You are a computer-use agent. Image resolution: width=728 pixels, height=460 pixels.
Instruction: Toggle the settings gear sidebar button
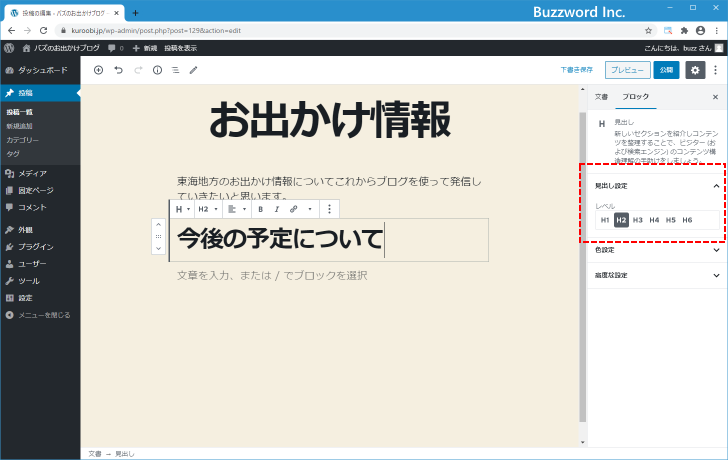point(695,70)
